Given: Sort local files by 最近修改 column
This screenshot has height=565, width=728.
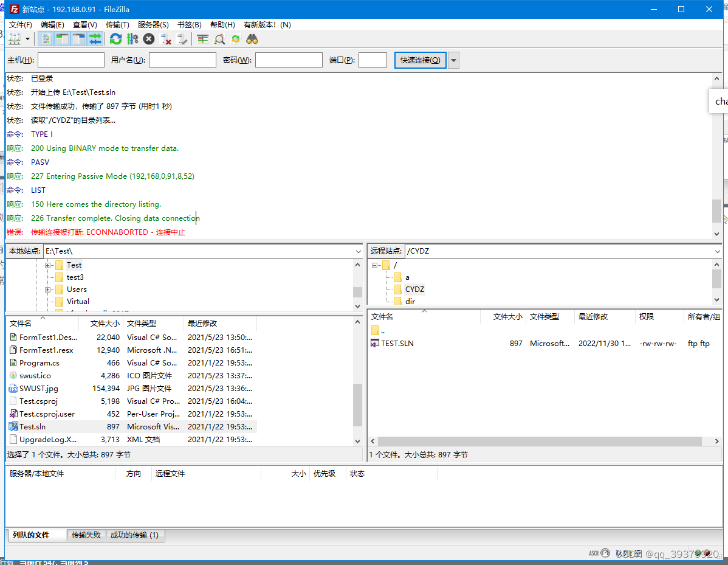Looking at the screenshot, I should pyautogui.click(x=202, y=324).
